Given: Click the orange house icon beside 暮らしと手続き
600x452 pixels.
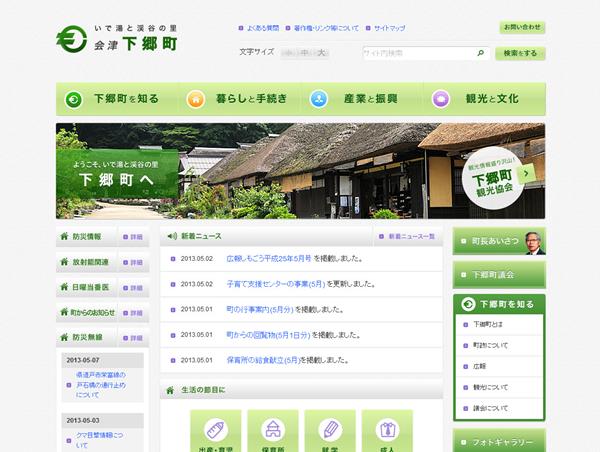Looking at the screenshot, I should 196,100.
